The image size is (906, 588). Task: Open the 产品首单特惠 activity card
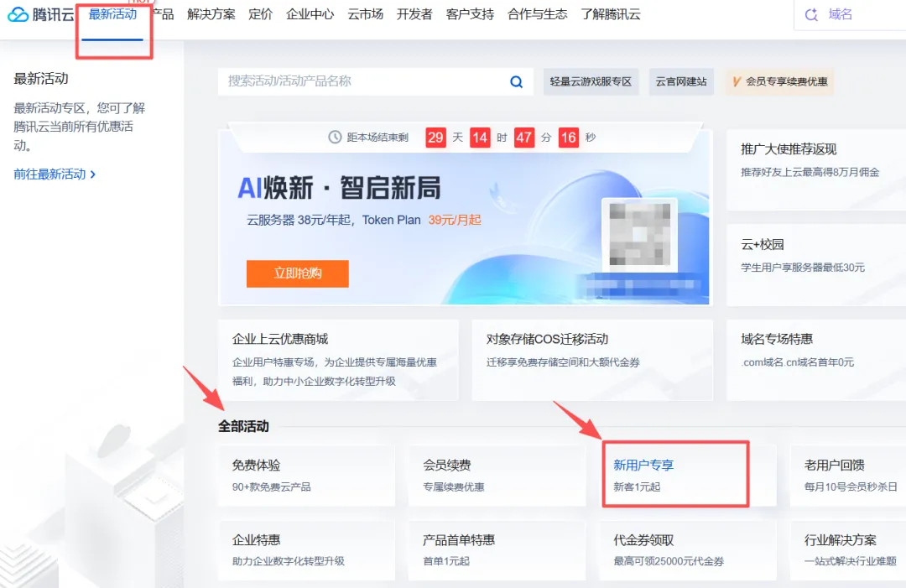pyautogui.click(x=497, y=550)
